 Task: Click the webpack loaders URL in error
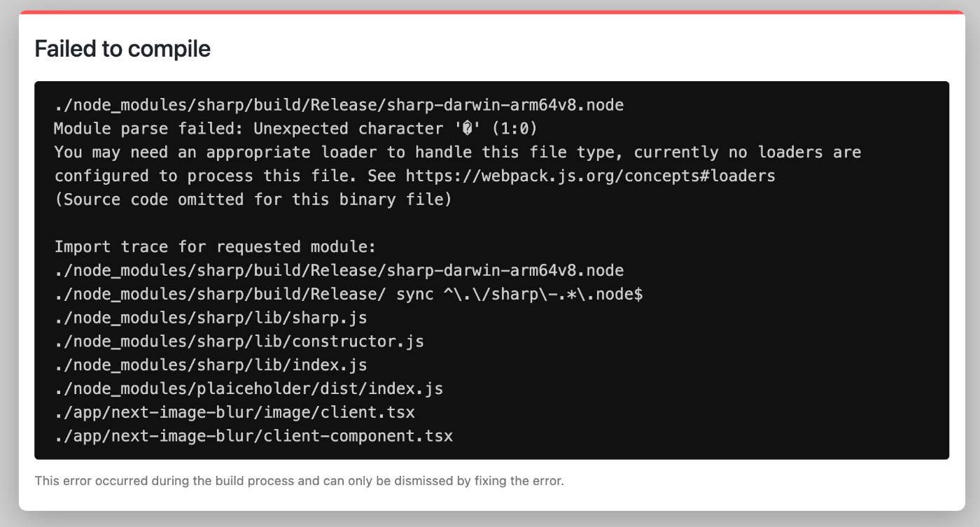click(x=591, y=176)
